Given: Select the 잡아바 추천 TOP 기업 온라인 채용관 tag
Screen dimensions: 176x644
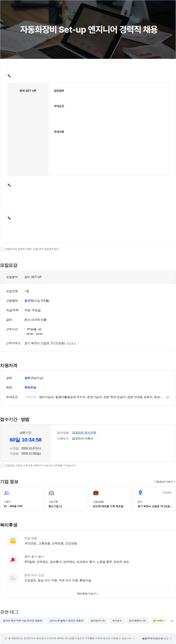Looking at the screenshot, I should point(23,621).
